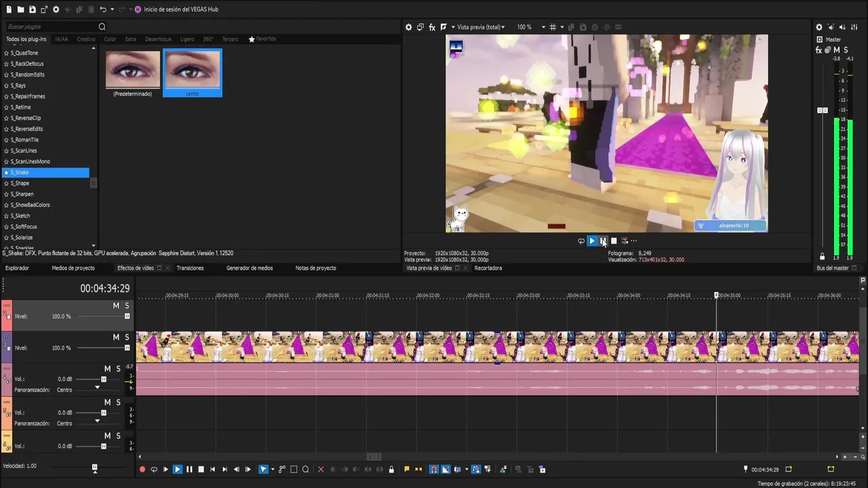Open the Transiciones tab
This screenshot has height=488, width=868.
[x=190, y=268]
